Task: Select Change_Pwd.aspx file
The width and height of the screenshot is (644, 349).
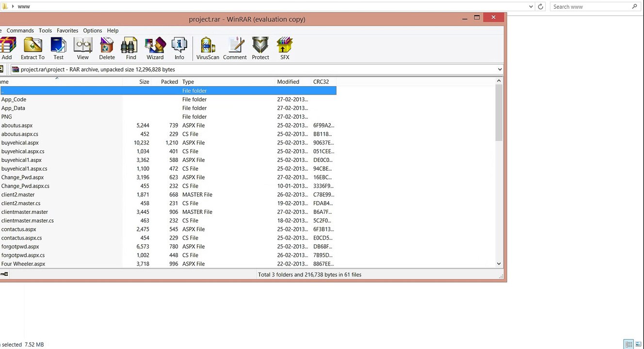Action: [168, 177]
